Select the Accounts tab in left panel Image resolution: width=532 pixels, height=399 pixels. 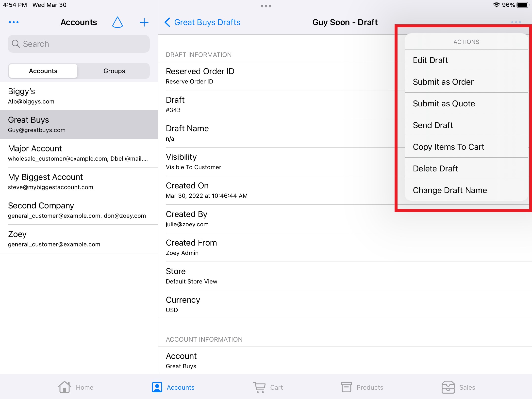coord(43,70)
